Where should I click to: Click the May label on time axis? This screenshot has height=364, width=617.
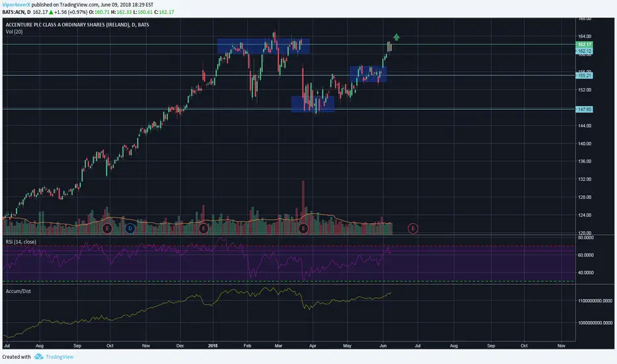pyautogui.click(x=347, y=346)
